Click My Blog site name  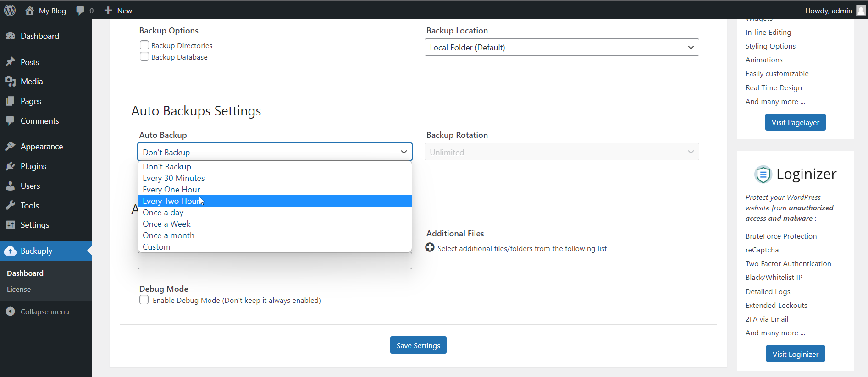[52, 11]
